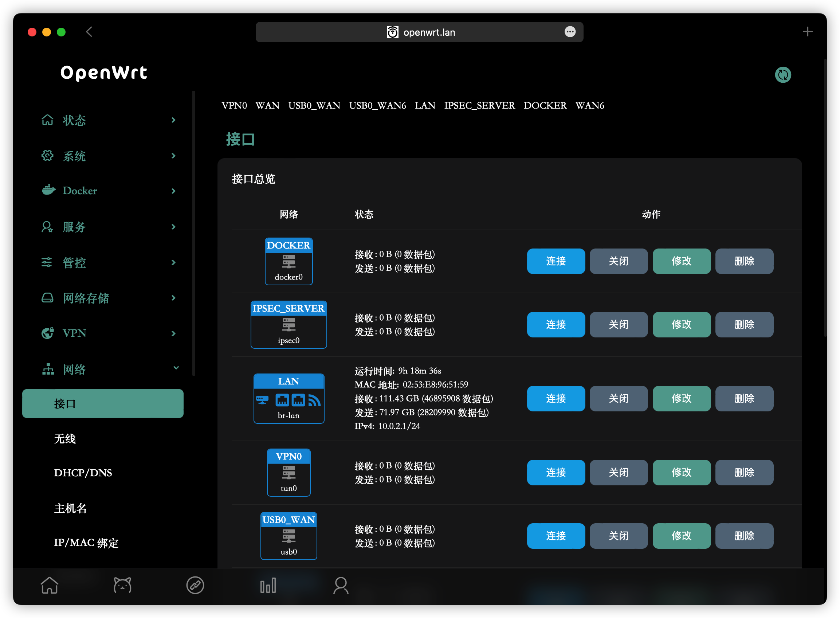Switch to the VPN0 tab
Image resolution: width=840 pixels, height=618 pixels.
tap(234, 106)
